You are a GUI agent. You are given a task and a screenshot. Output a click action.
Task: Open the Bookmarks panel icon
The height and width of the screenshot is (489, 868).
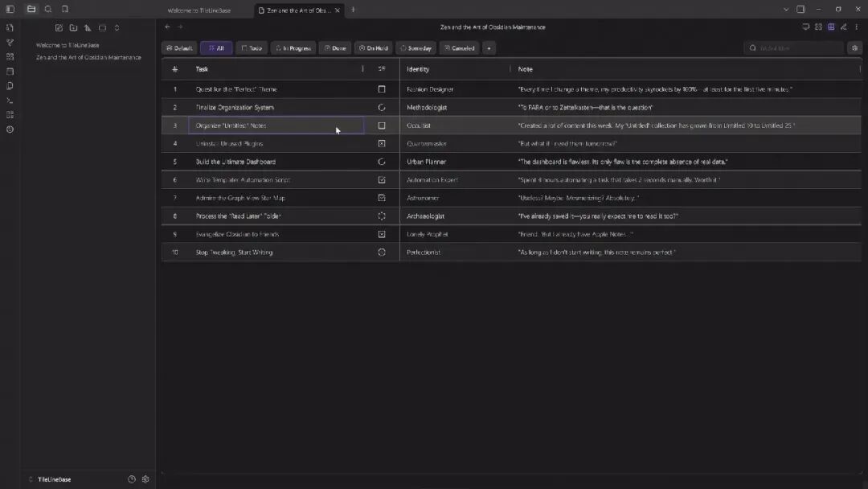65,10
